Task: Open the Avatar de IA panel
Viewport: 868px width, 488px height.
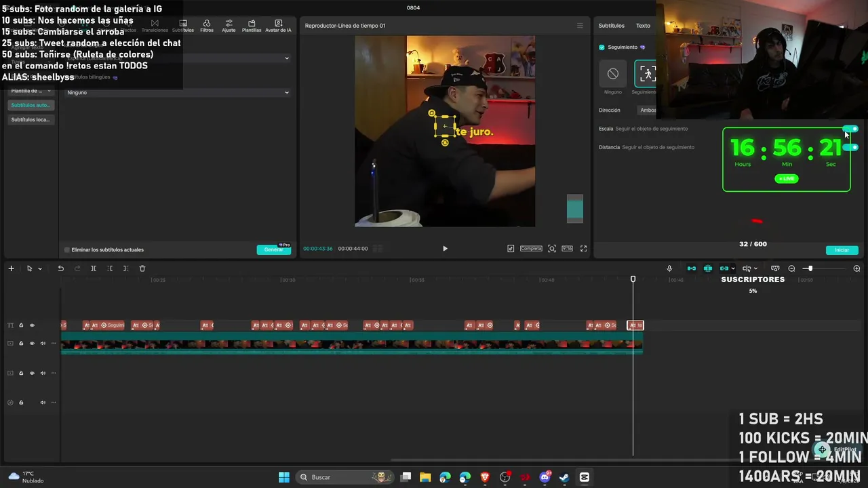Action: pyautogui.click(x=278, y=26)
